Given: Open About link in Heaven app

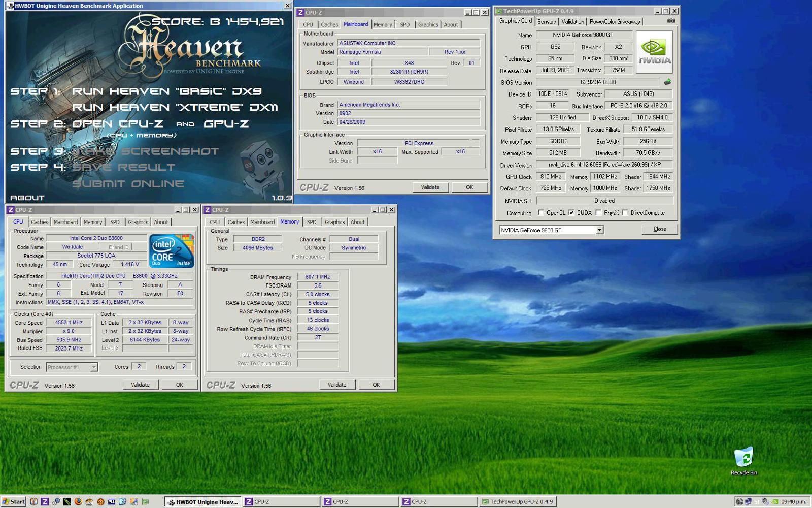Looking at the screenshot, I should point(27,198).
